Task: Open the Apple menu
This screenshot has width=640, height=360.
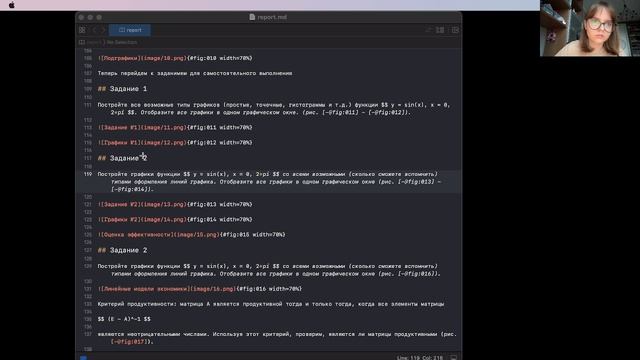Action: (11, 5)
